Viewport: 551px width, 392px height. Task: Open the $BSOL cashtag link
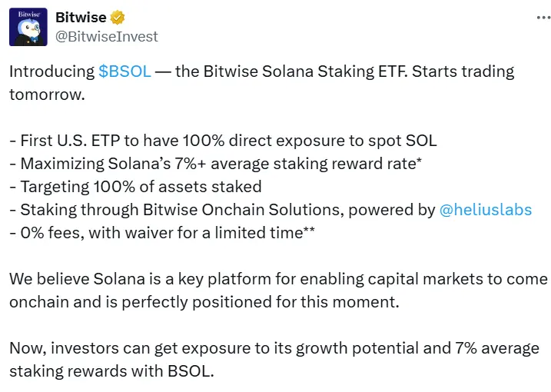124,71
